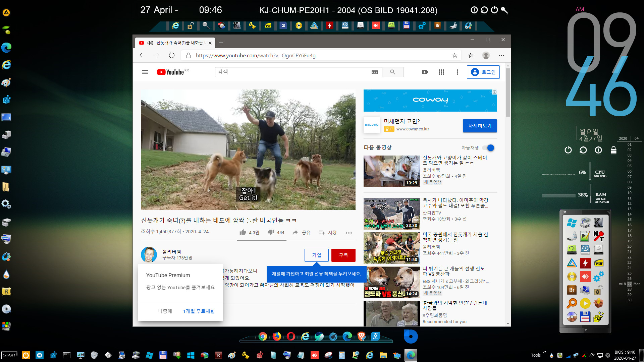
Task: Play the 진돗개와 고양이 13:29 video thumbnail
Action: [x=391, y=171]
